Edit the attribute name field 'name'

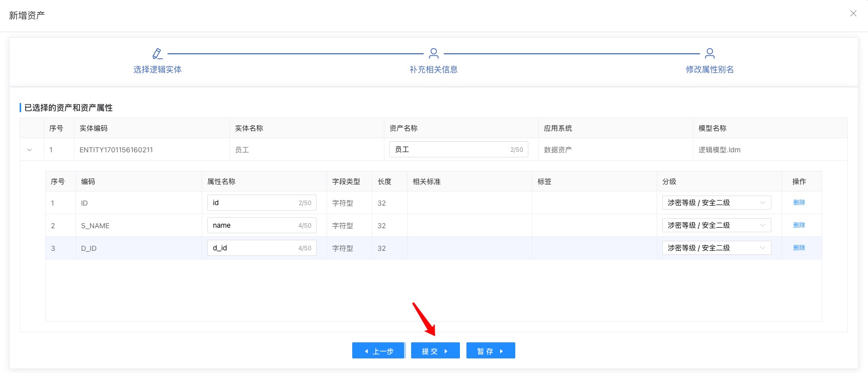pos(262,225)
